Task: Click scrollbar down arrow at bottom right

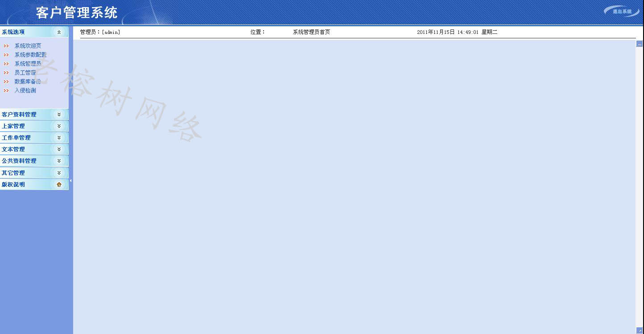Action: (x=640, y=330)
